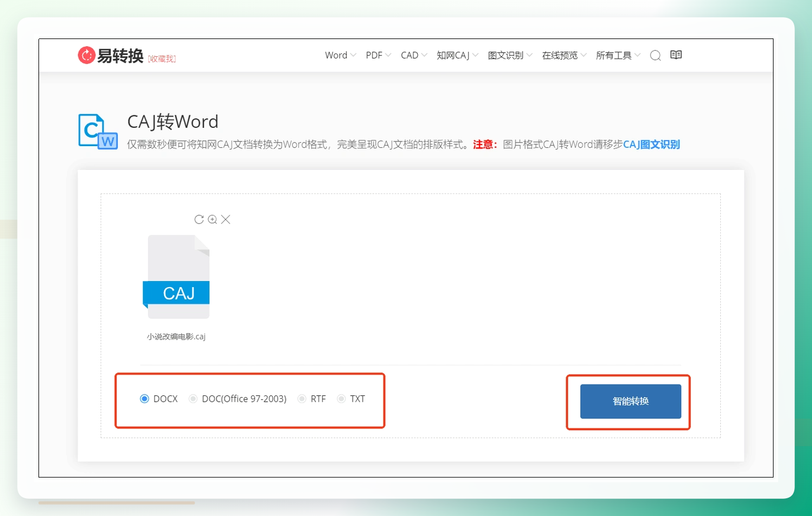The image size is (812, 516).
Task: Select the DOCX output format
Action: click(x=159, y=399)
